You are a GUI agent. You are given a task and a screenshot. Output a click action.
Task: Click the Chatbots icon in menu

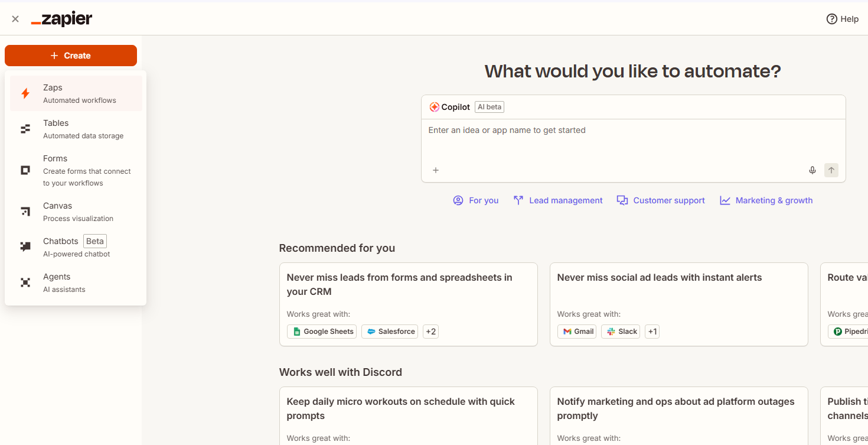(25, 247)
